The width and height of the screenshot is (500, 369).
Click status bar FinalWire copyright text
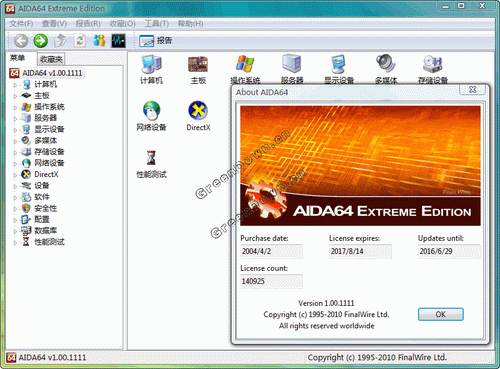[x=377, y=358]
